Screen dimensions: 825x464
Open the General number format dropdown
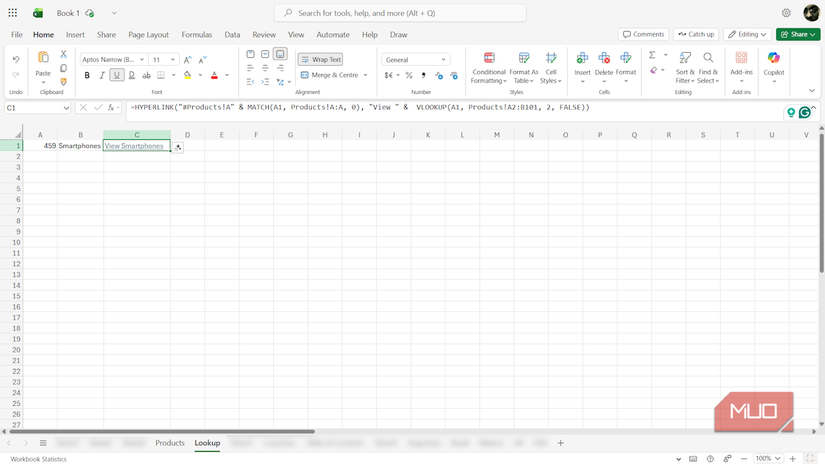click(x=416, y=60)
